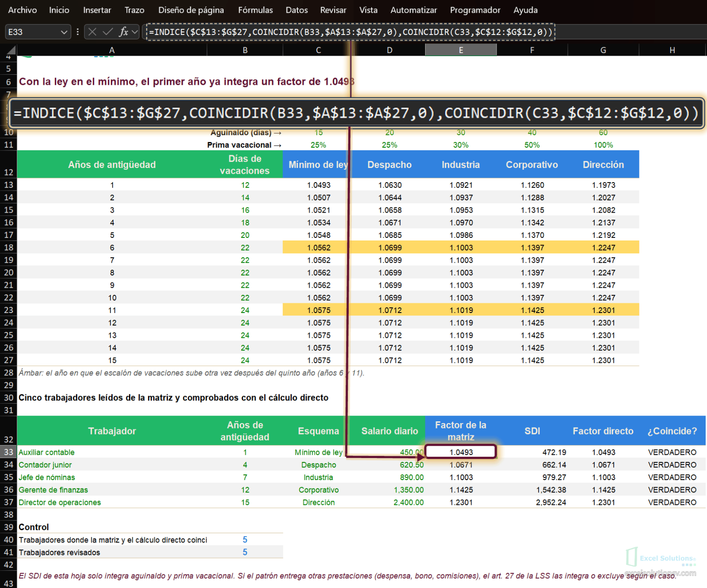Click the Ámbar note in row 28
Screen dimensions: 707x588
[x=191, y=373]
